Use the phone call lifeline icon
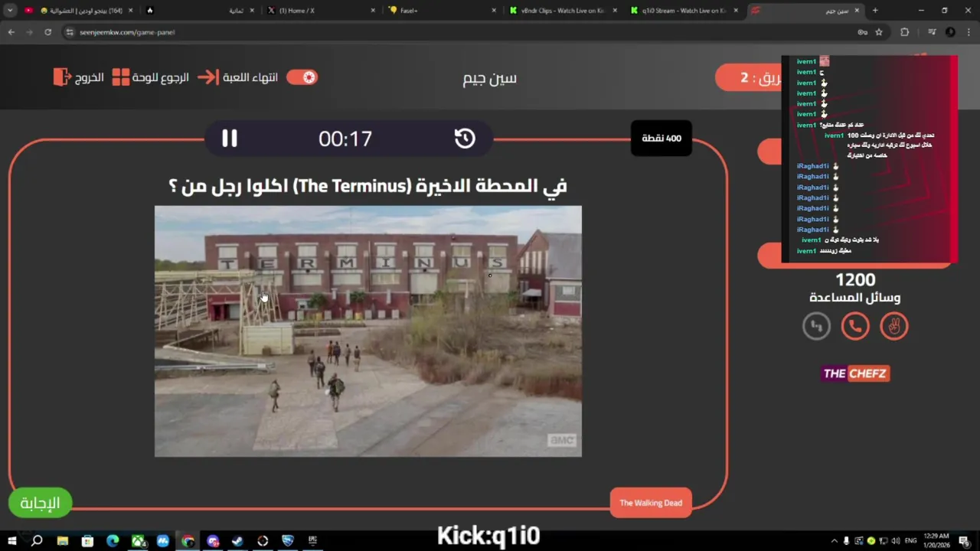980x551 pixels. (x=855, y=327)
